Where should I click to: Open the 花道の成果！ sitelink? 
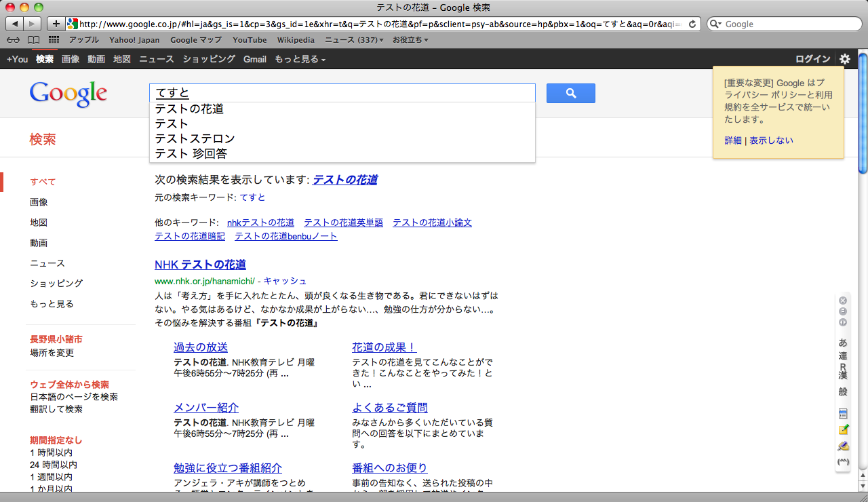click(x=384, y=347)
